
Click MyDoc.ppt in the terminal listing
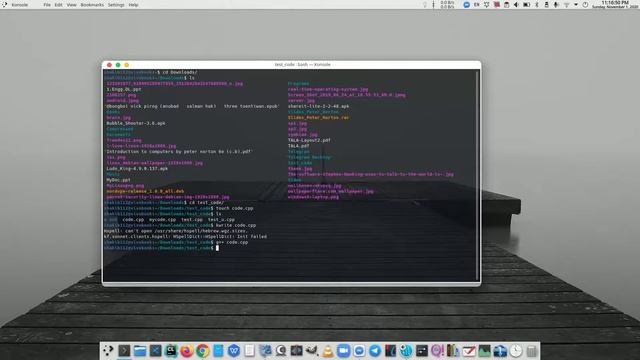tap(118, 180)
